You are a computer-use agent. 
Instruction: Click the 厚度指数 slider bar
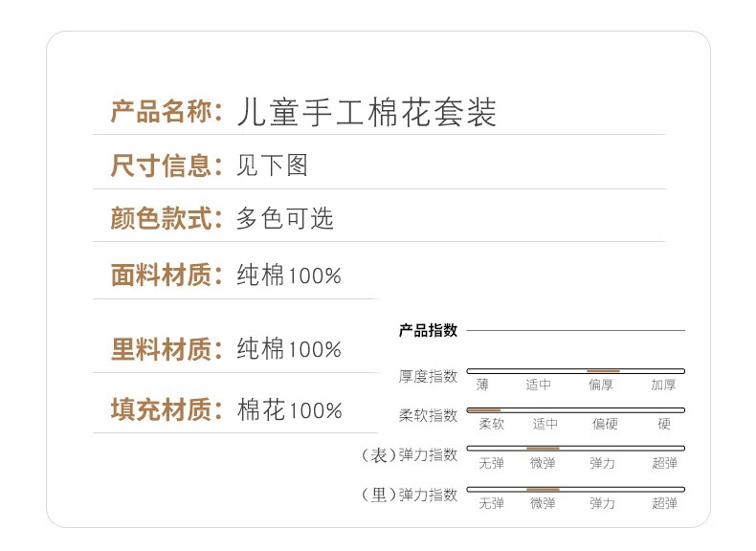coord(575,370)
